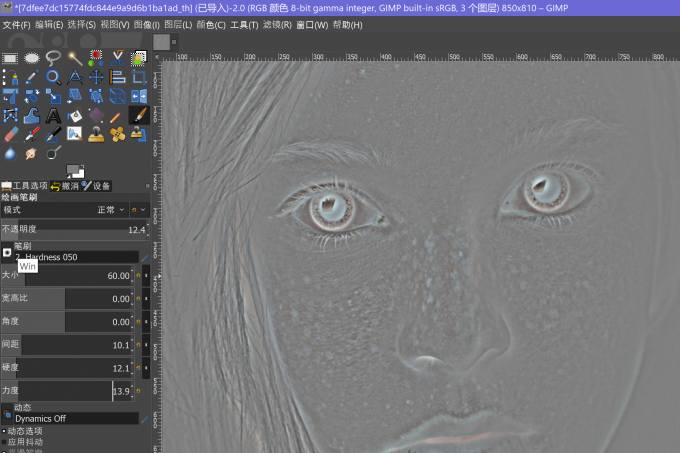Open the 颜色(C) menu
The height and width of the screenshot is (453, 680).
tap(211, 25)
